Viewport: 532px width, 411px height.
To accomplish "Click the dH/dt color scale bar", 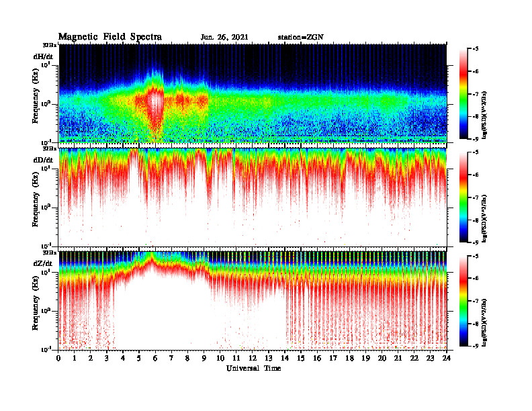I will (463, 94).
